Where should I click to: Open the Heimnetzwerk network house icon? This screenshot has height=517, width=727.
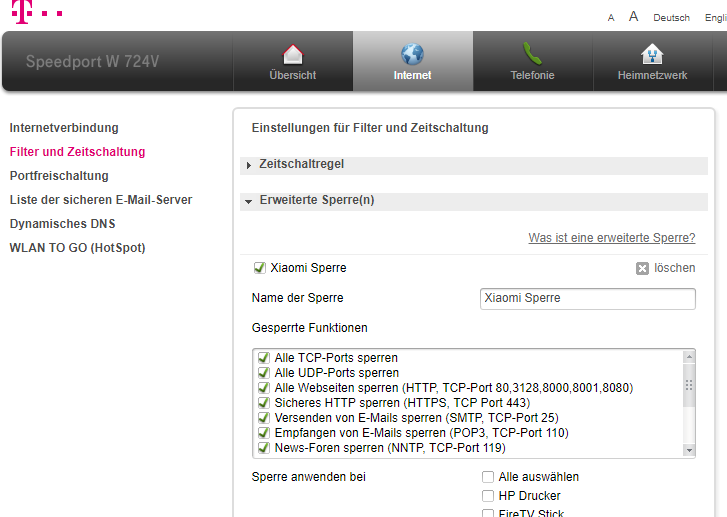tap(652, 54)
